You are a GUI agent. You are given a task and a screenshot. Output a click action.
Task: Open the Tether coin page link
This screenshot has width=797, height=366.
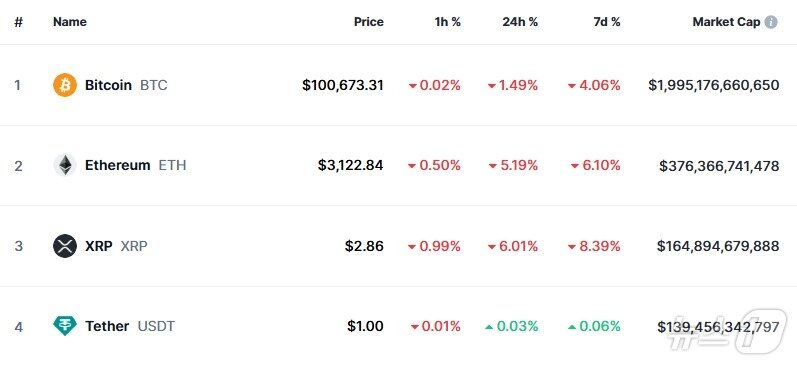pos(107,326)
